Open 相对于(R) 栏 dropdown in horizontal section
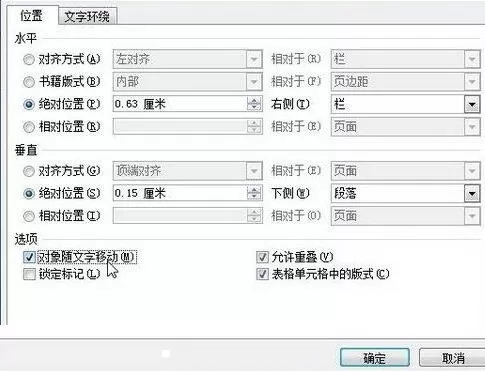 472,59
